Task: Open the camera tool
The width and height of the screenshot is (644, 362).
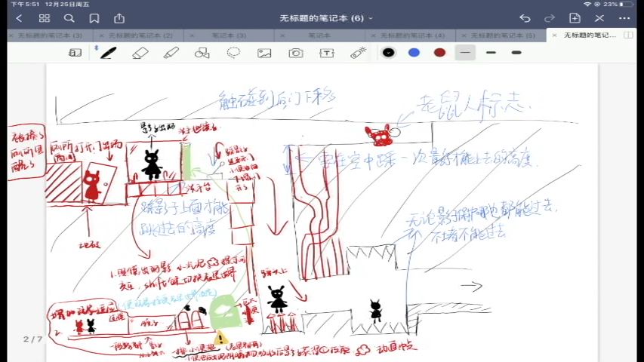Action: tap(296, 53)
